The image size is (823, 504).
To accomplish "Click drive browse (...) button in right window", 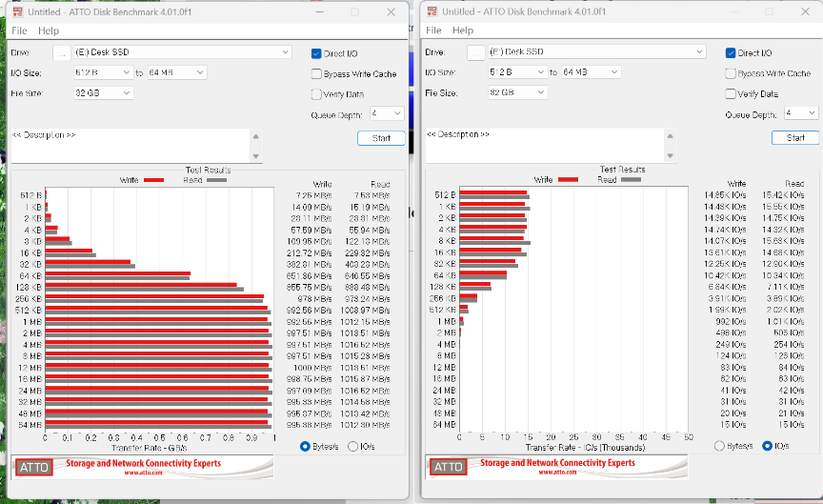I will pyautogui.click(x=476, y=52).
